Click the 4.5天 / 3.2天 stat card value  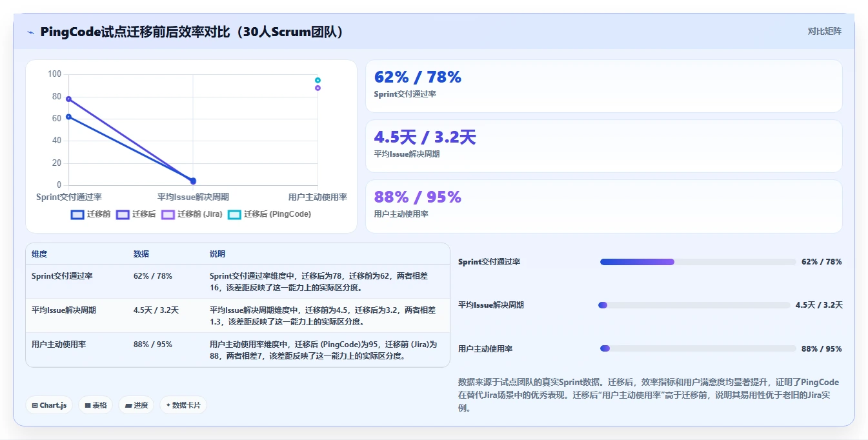[425, 137]
